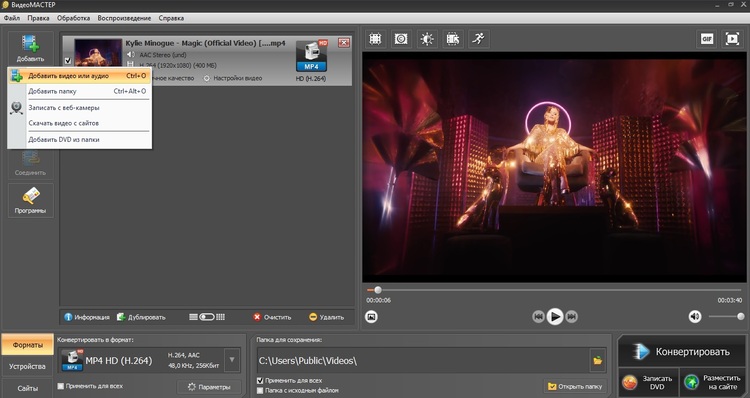
Task: Select the crop tool above the preview
Action: coord(375,39)
